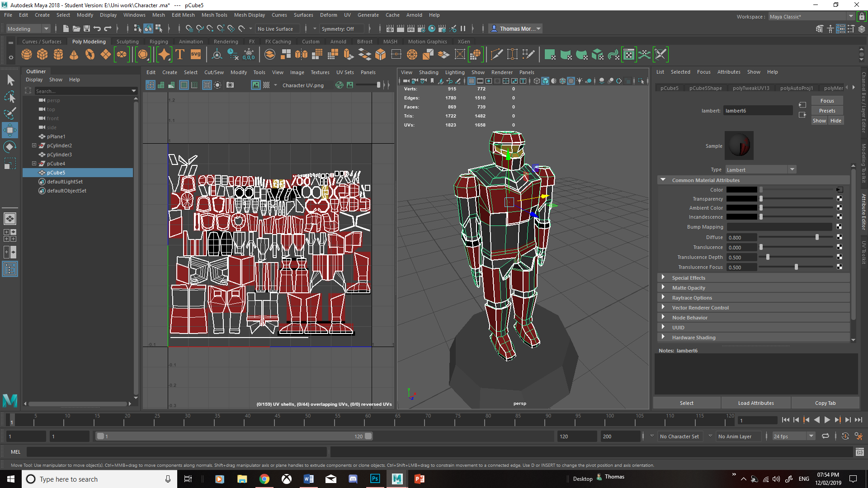Toggle the viewport grid display

(x=472, y=81)
